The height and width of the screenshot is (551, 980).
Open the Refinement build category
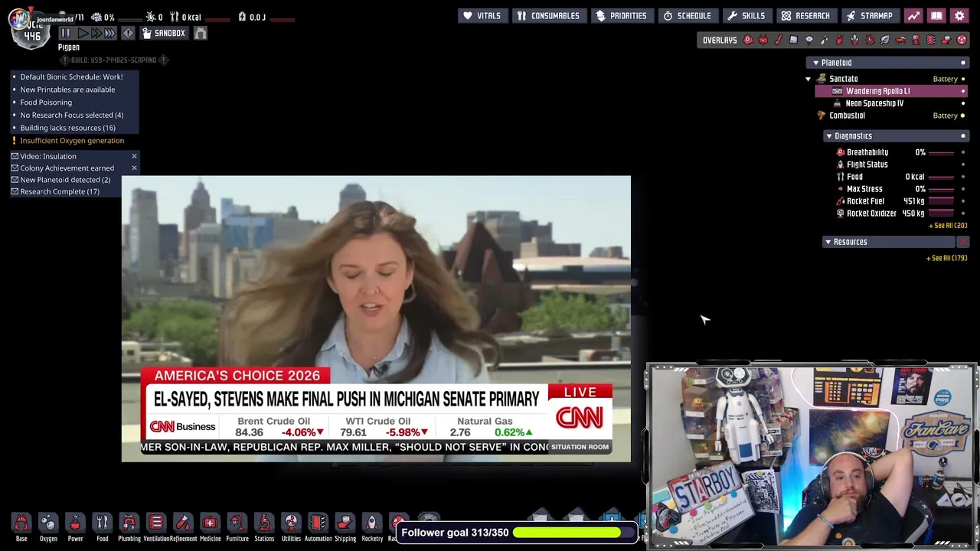point(183,527)
